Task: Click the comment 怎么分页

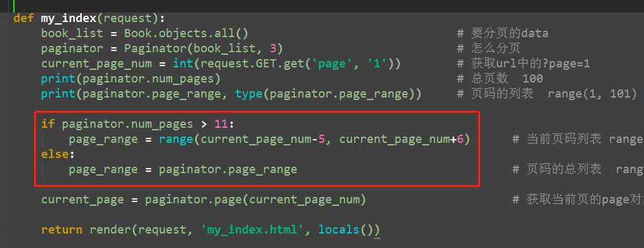Action: (x=489, y=48)
